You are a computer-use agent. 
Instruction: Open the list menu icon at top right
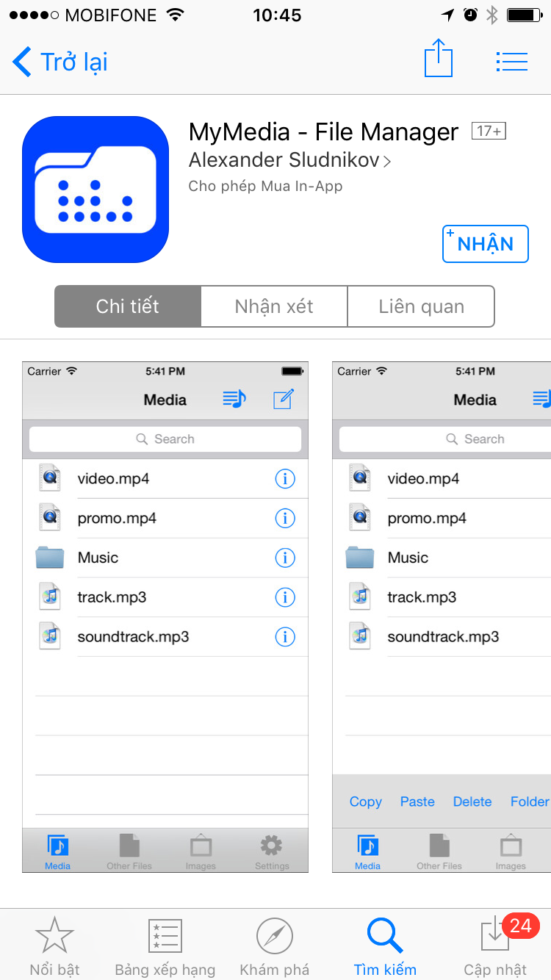[511, 62]
